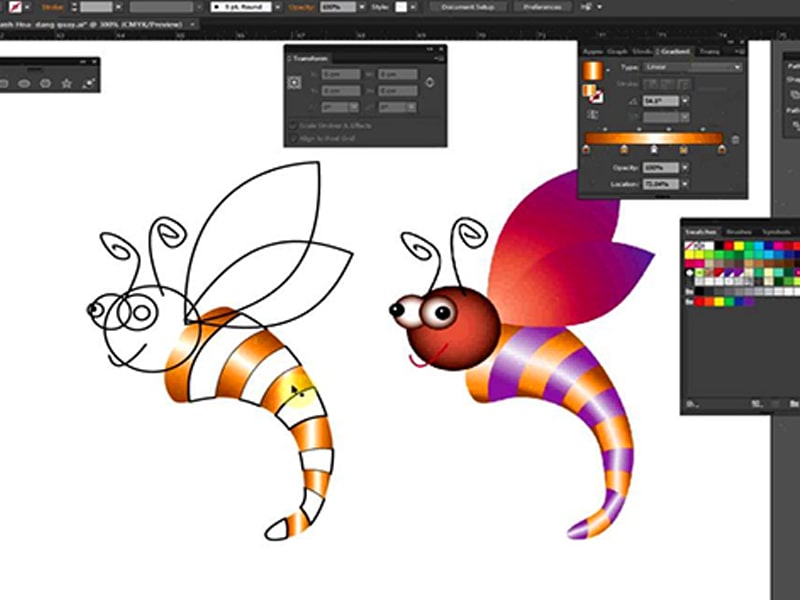
Task: Select the middle white gradient stop
Action: pyautogui.click(x=654, y=150)
